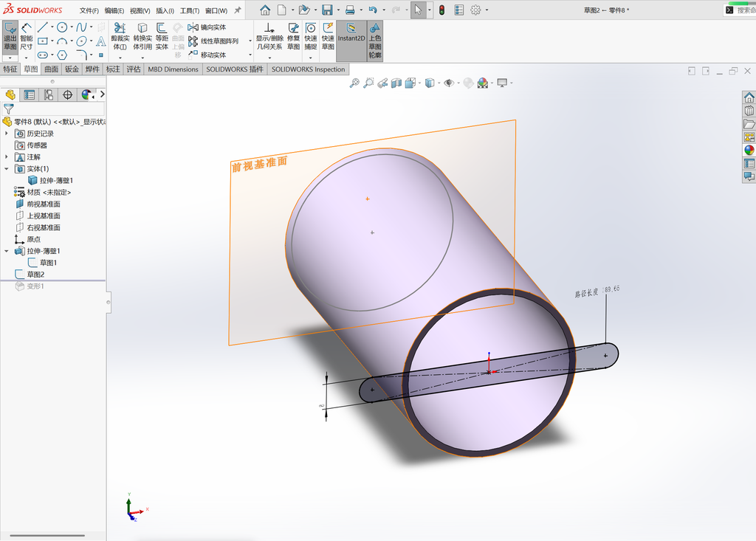
Task: Click Rapid Sketch (快速草图)
Action: pyautogui.click(x=328, y=37)
